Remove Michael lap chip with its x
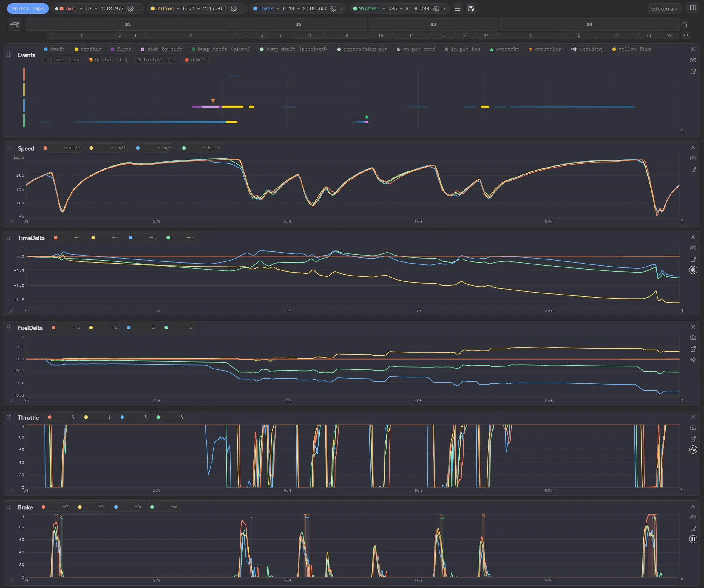Screen dimensions: 704x588 click(x=444, y=9)
